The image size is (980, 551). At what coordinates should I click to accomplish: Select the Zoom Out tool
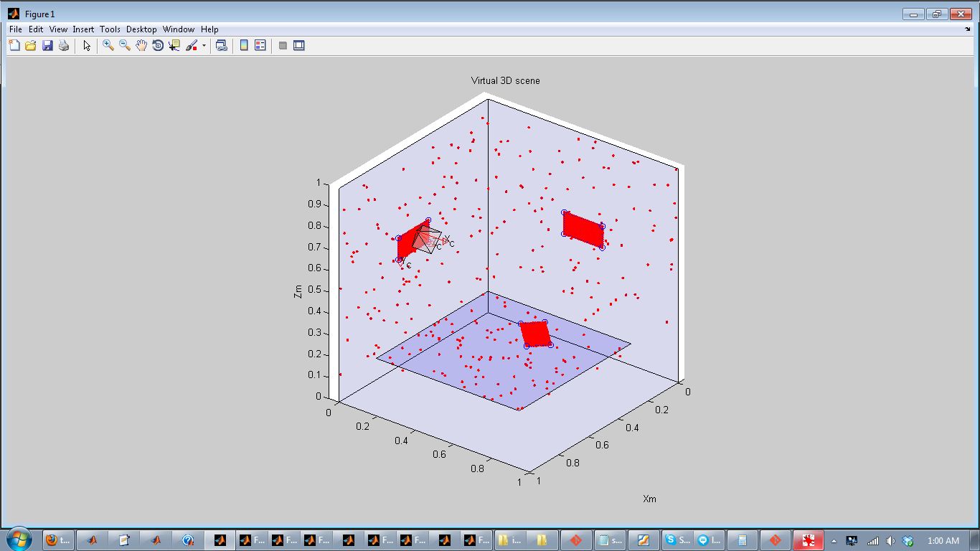(x=124, y=45)
